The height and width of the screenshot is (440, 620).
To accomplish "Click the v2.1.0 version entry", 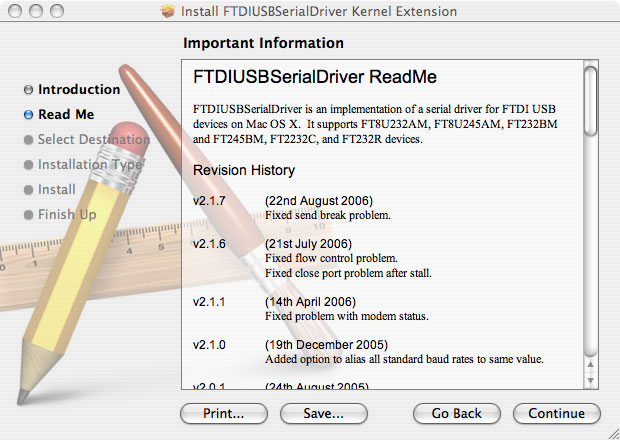I will (x=209, y=345).
